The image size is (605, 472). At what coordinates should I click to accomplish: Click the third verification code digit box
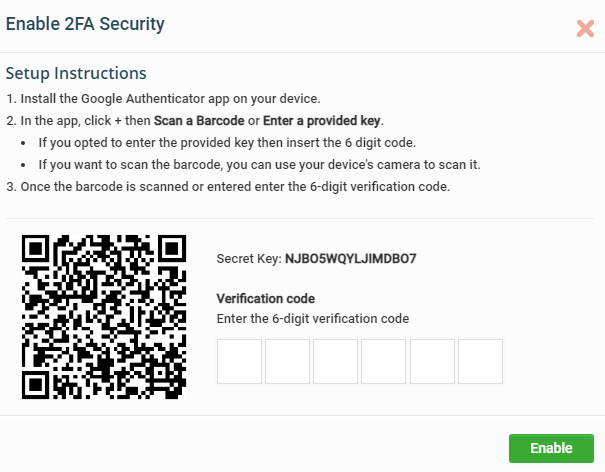click(335, 362)
